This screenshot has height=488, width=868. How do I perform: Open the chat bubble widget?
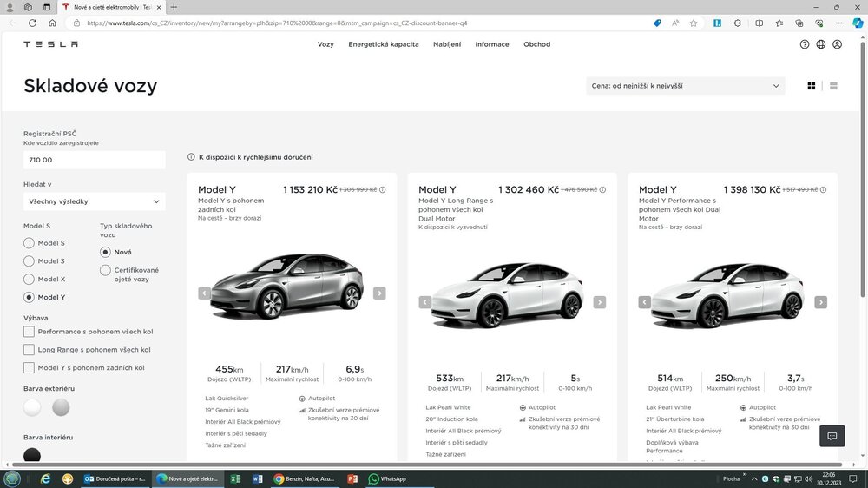(832, 436)
